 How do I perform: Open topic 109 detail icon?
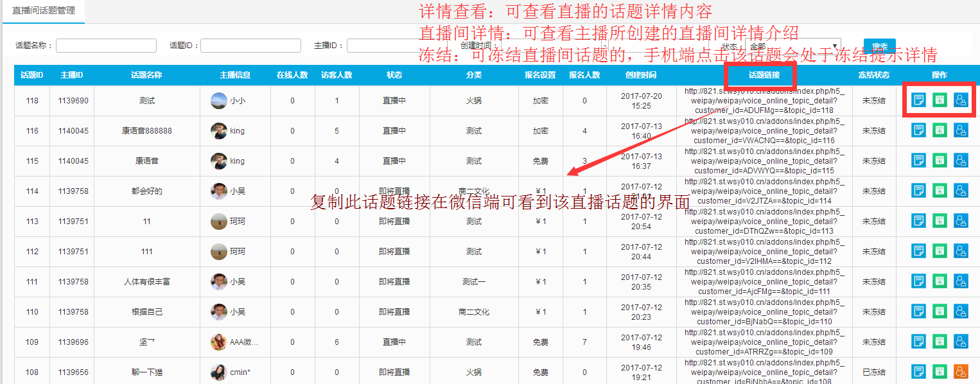pyautogui.click(x=918, y=342)
